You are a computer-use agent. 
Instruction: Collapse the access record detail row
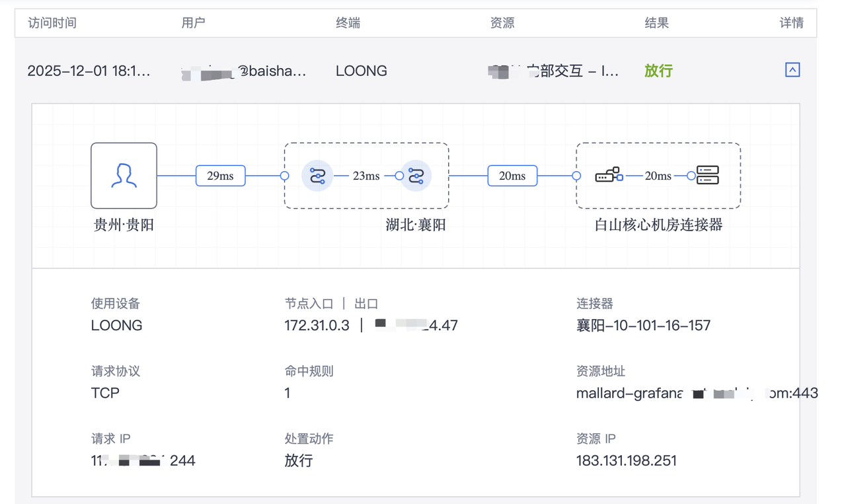coord(792,70)
